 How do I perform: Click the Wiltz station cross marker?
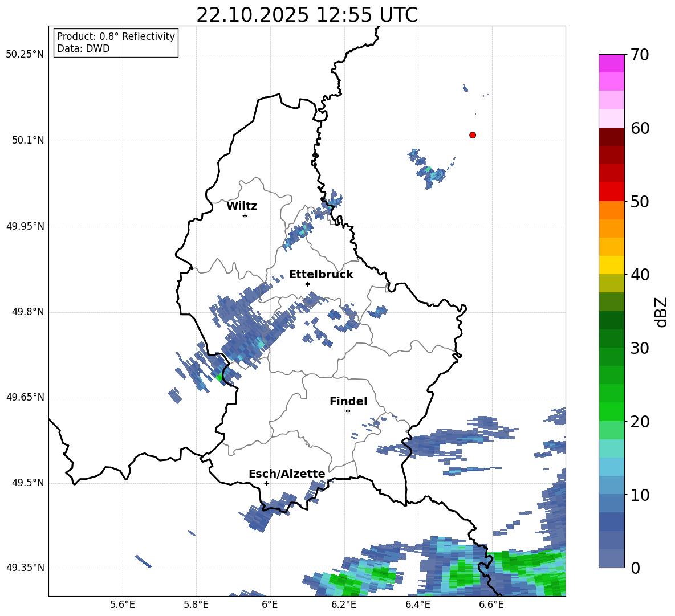(245, 215)
